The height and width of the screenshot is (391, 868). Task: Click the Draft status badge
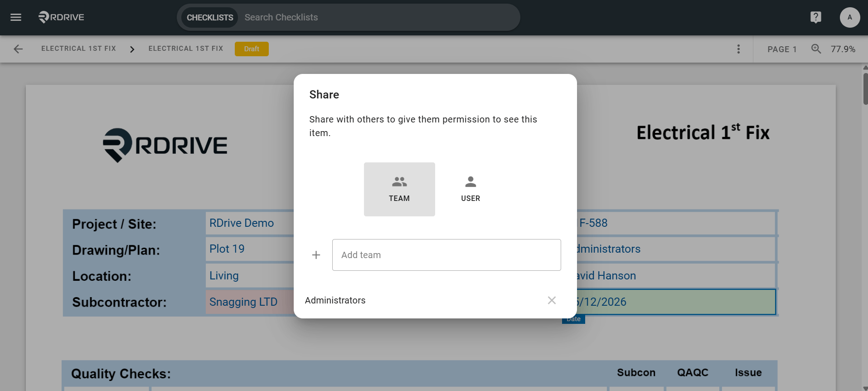(x=252, y=49)
